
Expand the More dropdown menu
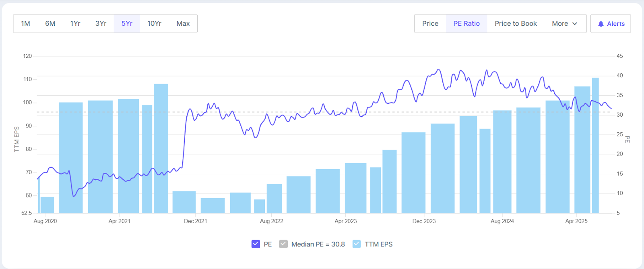[564, 23]
